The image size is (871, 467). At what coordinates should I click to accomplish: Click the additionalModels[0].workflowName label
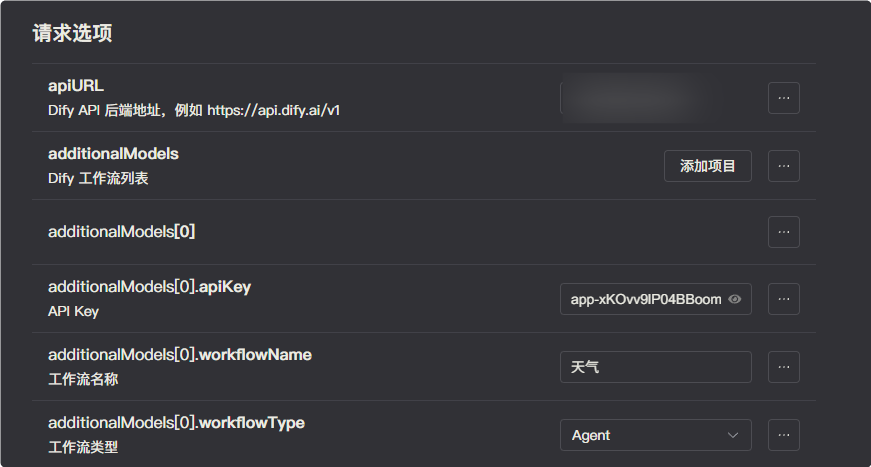[x=180, y=354]
